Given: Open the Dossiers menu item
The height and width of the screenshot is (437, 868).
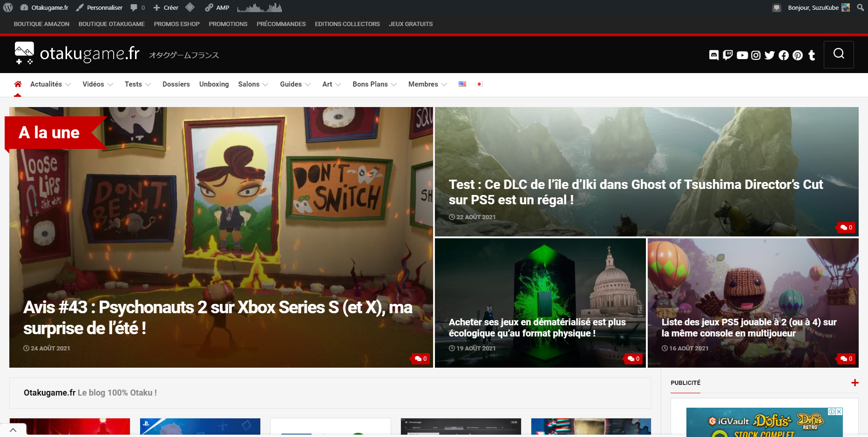Looking at the screenshot, I should [176, 84].
